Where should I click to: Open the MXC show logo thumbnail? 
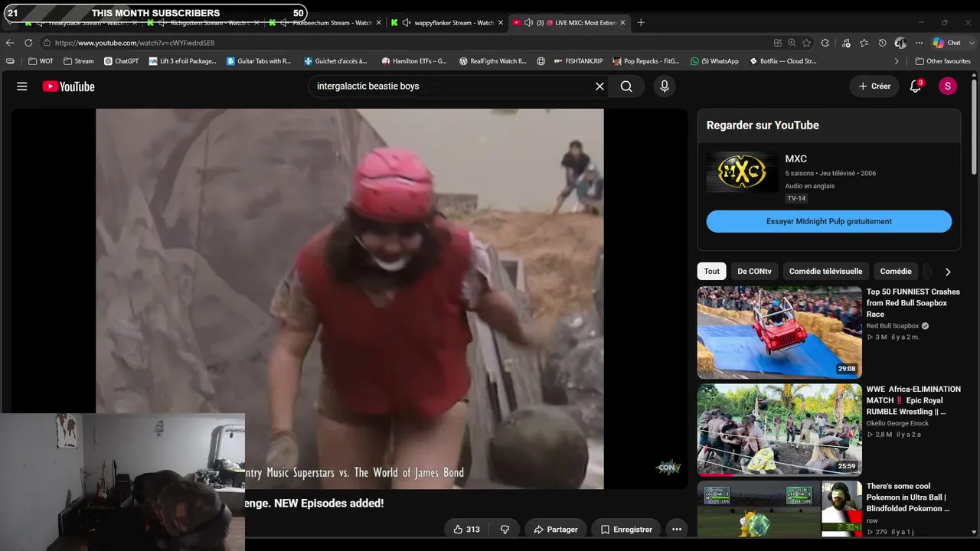click(742, 171)
